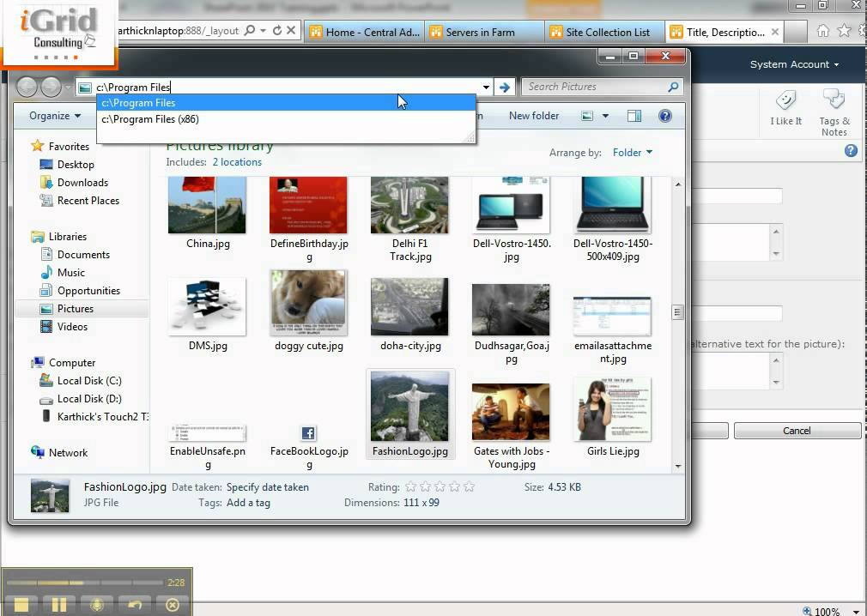Screen dimensions: 867x616
Task: Open the Organize dropdown menu
Action: click(55, 116)
